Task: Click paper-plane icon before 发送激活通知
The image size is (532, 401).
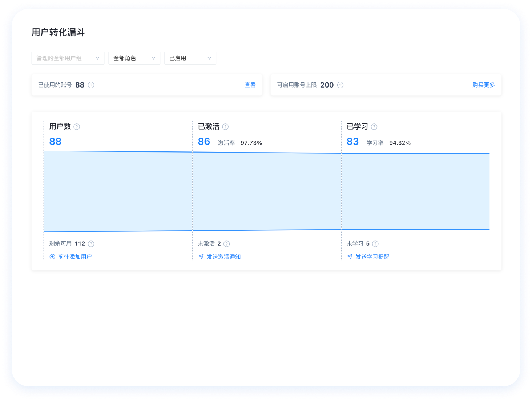Action: (x=201, y=256)
